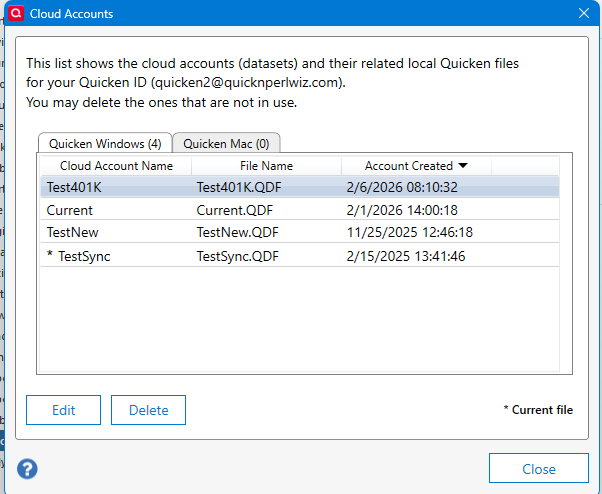Click the Close button
Screen dimensions: 602x494
[x=539, y=468]
